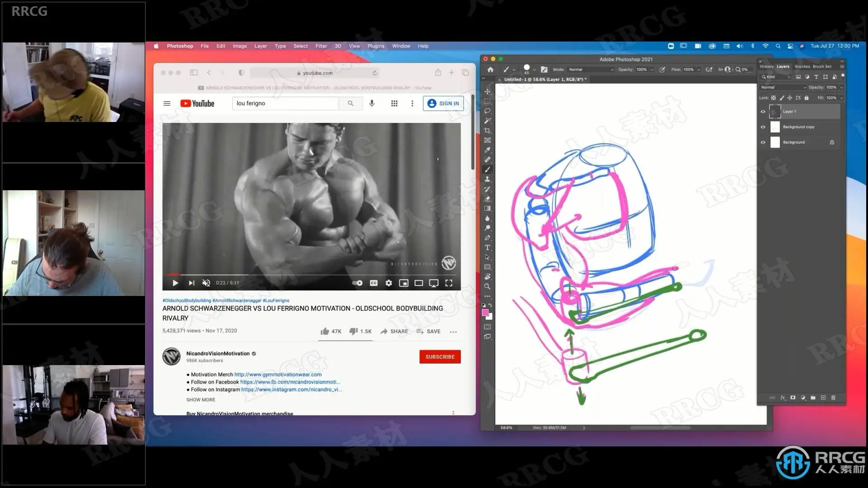Open the brush Mode dropdown

click(x=591, y=70)
